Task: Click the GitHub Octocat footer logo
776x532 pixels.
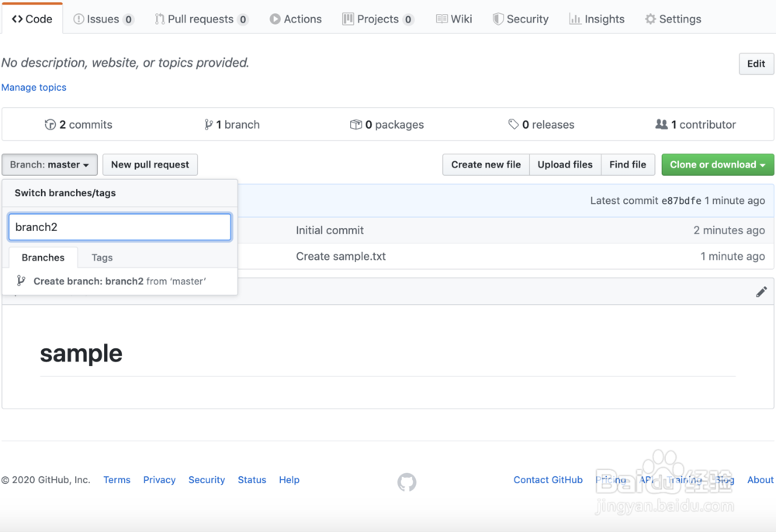Action: 407,482
